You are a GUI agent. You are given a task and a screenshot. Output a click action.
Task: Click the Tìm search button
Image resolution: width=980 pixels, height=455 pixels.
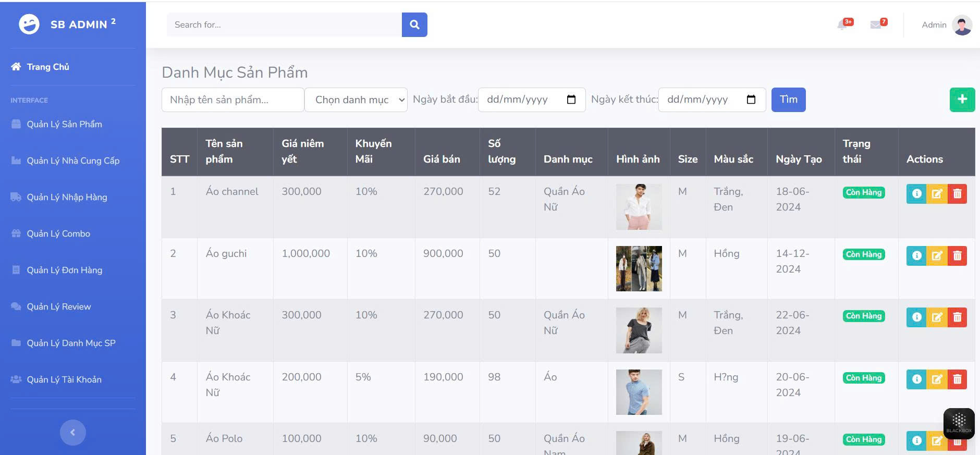point(788,100)
